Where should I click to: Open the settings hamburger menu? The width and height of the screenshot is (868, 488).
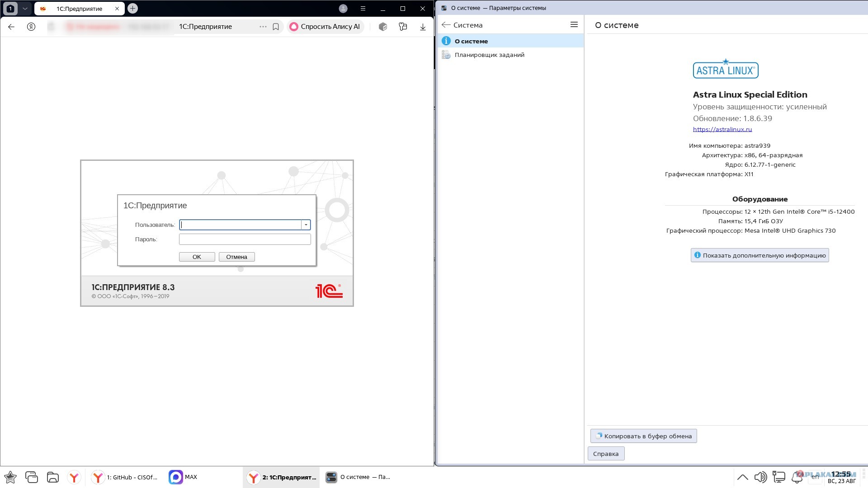click(x=574, y=25)
